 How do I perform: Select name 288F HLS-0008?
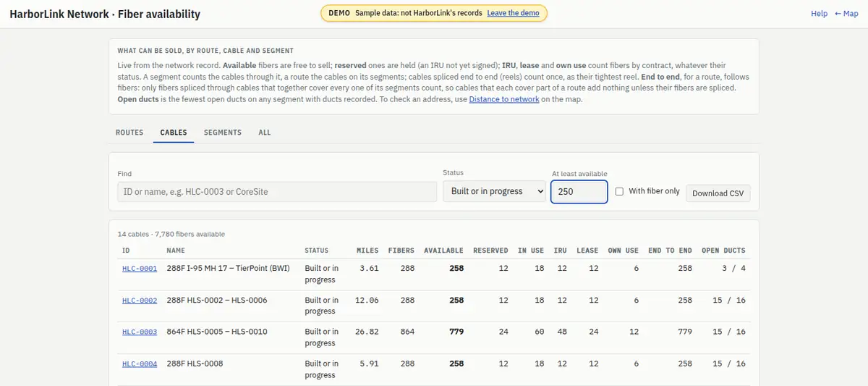coord(193,364)
